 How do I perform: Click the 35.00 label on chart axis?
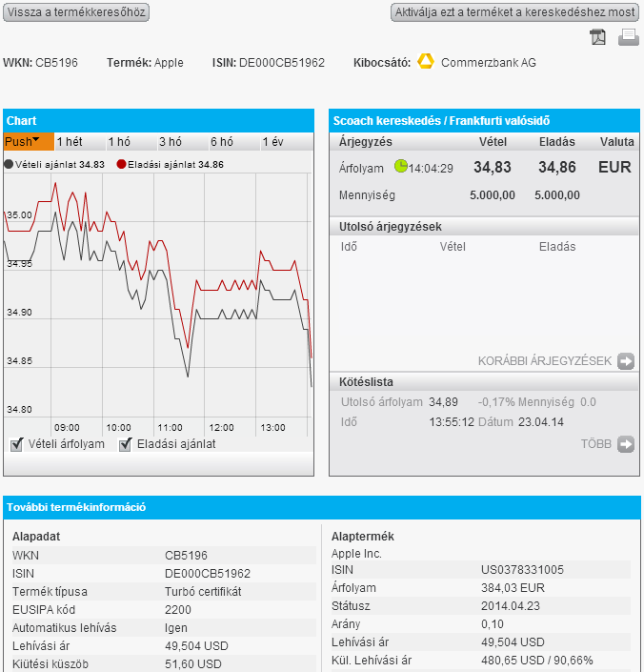coord(19,215)
